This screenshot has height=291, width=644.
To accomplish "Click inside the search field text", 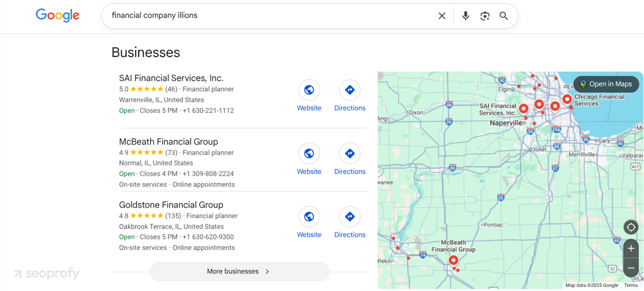I will pos(154,16).
